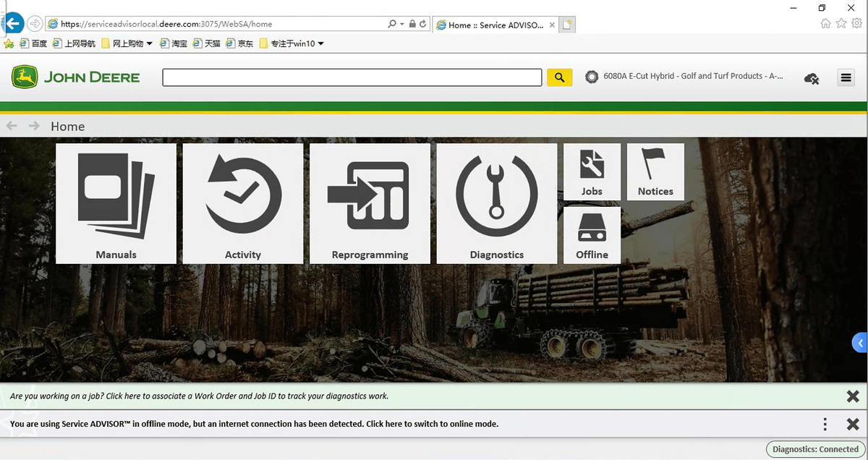Viewport: 868px width, 460px height.
Task: Open the Activity tile
Action: [x=243, y=203]
